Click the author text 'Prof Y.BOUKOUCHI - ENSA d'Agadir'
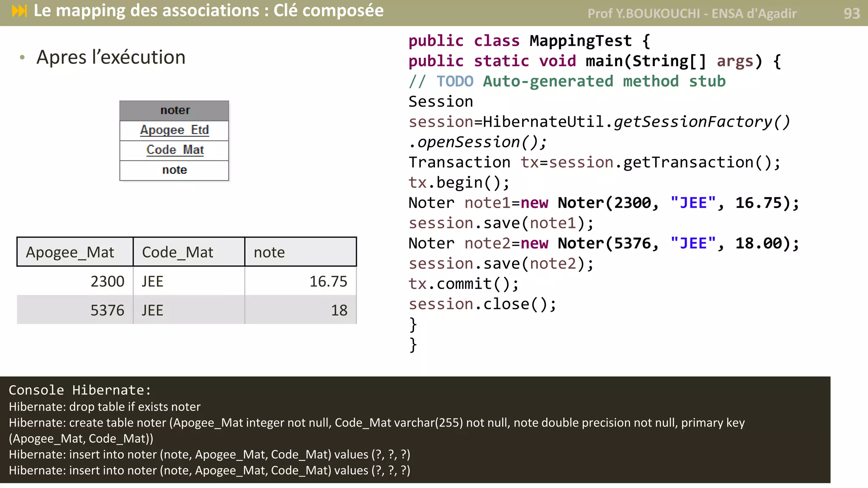The image size is (868, 488). pos(692,14)
